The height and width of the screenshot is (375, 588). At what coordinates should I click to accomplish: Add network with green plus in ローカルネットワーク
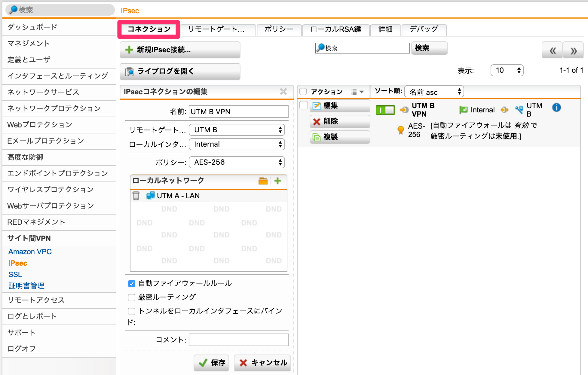(278, 181)
